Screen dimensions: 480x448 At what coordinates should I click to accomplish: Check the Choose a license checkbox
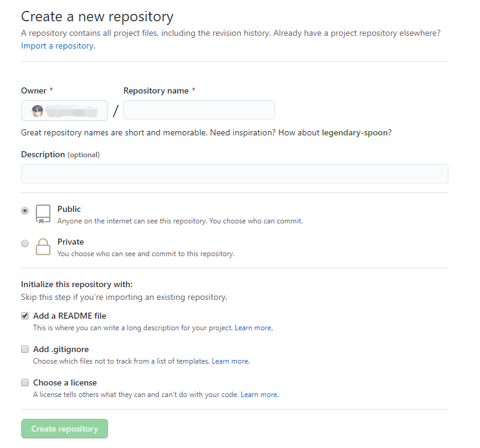point(25,382)
